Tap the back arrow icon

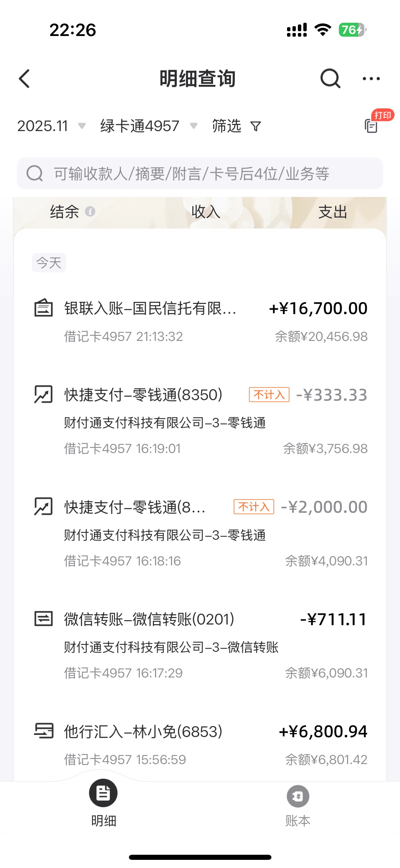coord(24,79)
